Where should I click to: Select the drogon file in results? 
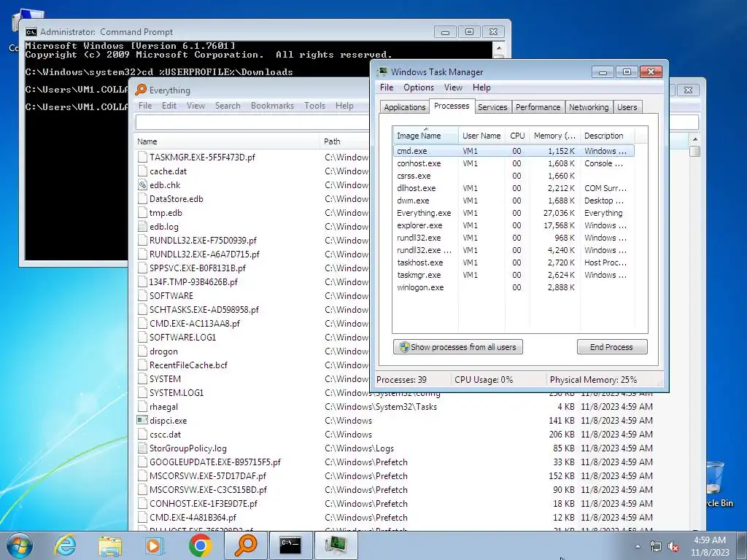click(x=163, y=351)
